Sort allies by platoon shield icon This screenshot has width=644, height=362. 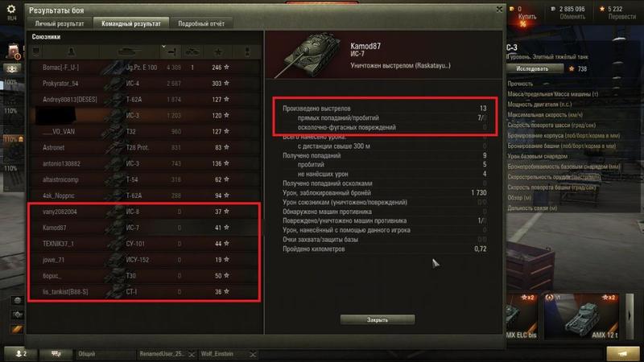pyautogui.click(x=35, y=51)
